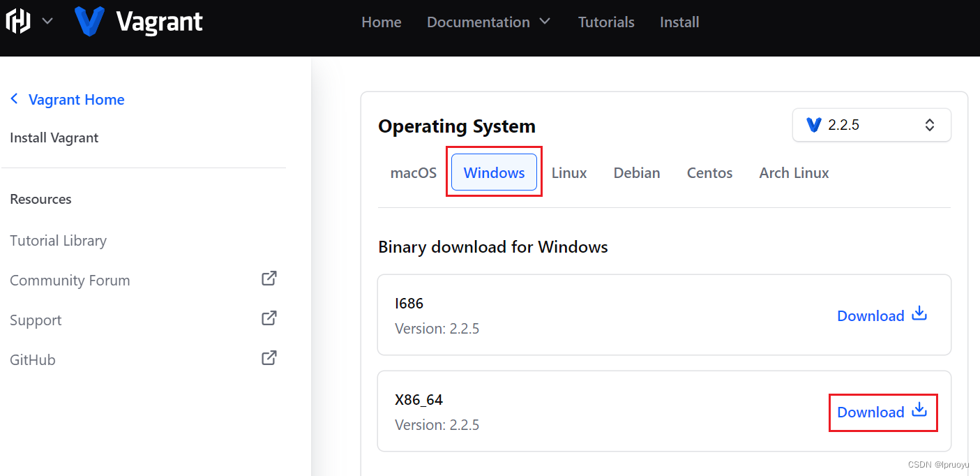The height and width of the screenshot is (476, 980).
Task: Click the I686 label text
Action: click(x=409, y=304)
